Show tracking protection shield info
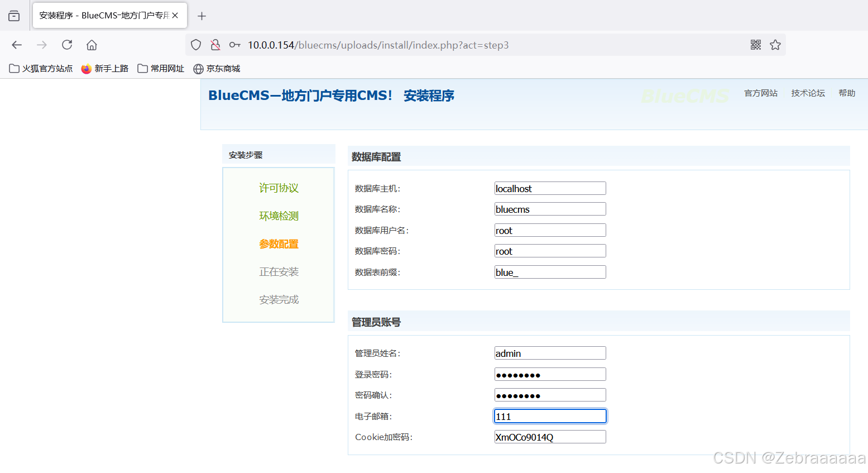Screen dimensions: 868x473 196,45
